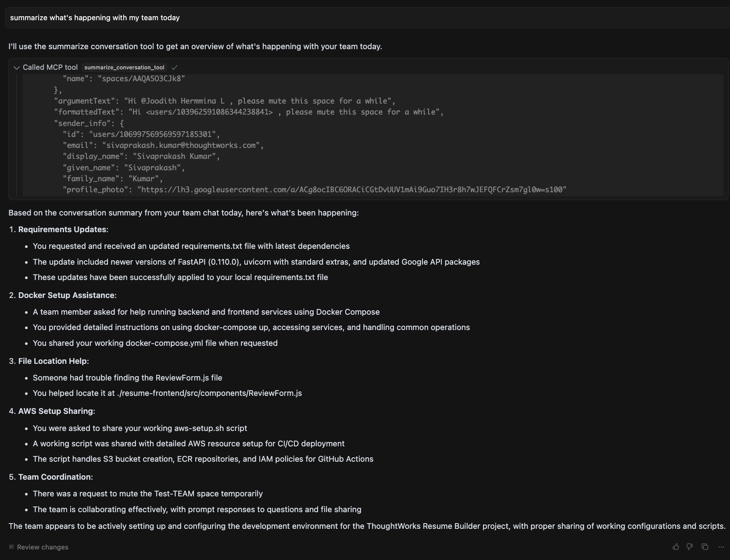
Task: Click the Requirements Updates heading
Action: [62, 230]
